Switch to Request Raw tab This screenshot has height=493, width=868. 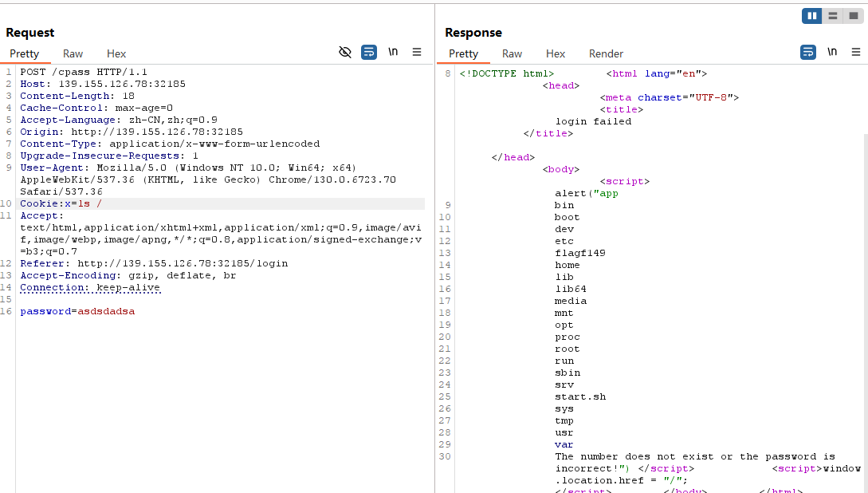73,53
